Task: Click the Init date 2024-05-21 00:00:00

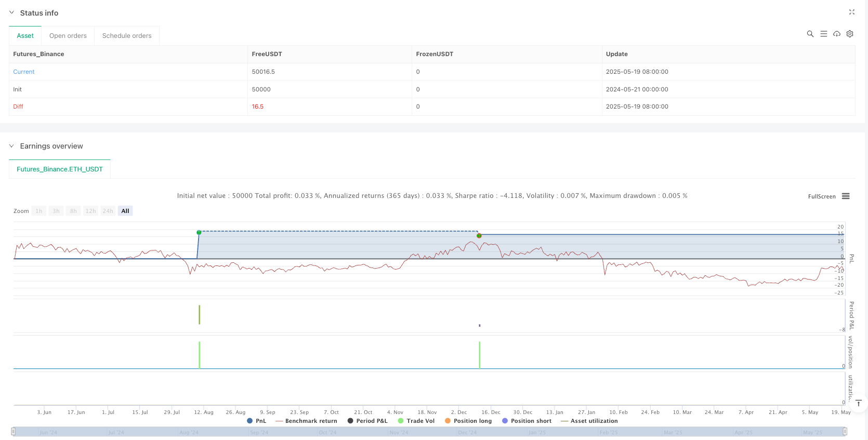Action: [637, 89]
